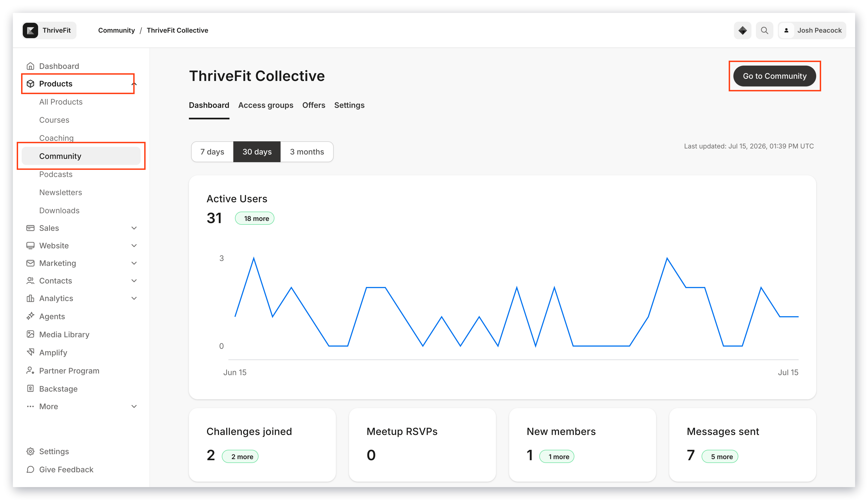Click the New members card
The height and width of the screenshot is (500, 868).
582,445
